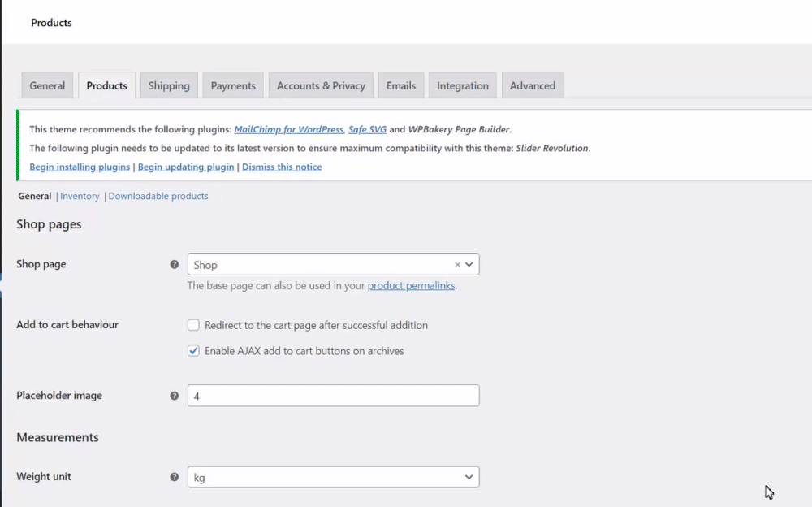Screen dimensions: 812x507
Task: Clear the Shop page selection with the x icon
Action: [x=457, y=265]
